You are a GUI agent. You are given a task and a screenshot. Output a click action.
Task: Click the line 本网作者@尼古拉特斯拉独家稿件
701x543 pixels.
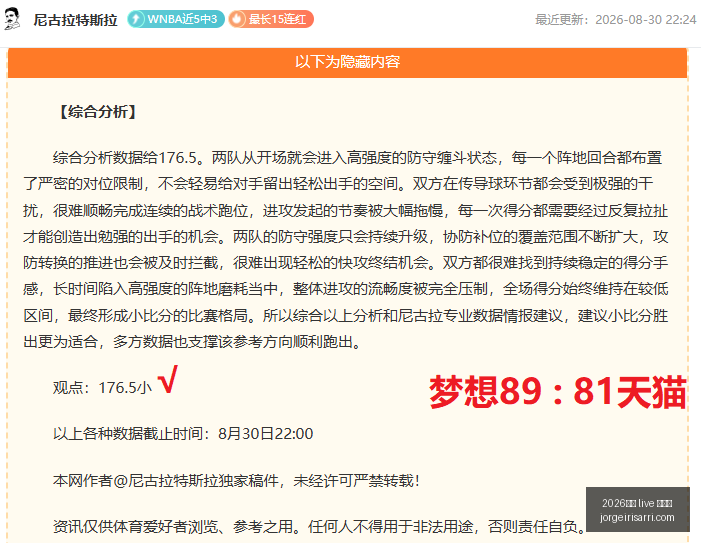[x=236, y=481]
